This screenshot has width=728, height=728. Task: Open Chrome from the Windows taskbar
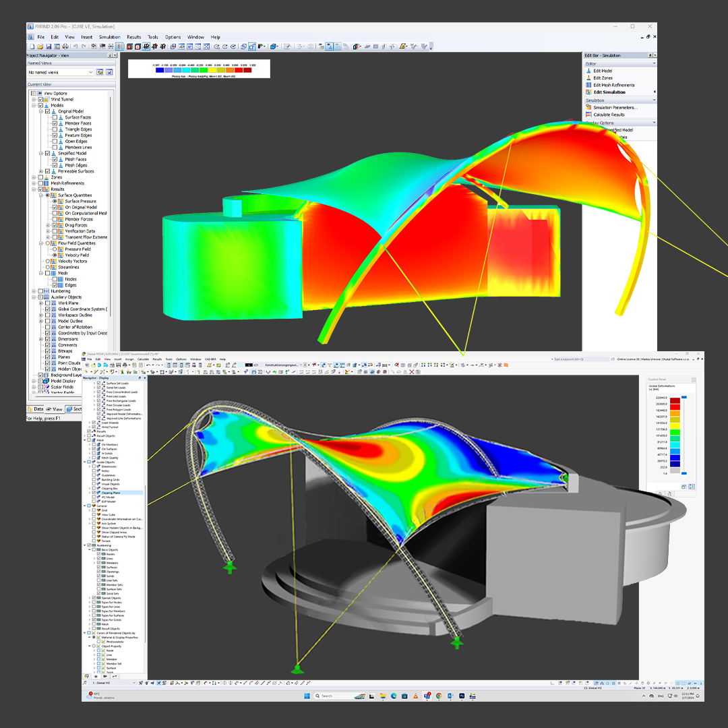[x=439, y=696]
